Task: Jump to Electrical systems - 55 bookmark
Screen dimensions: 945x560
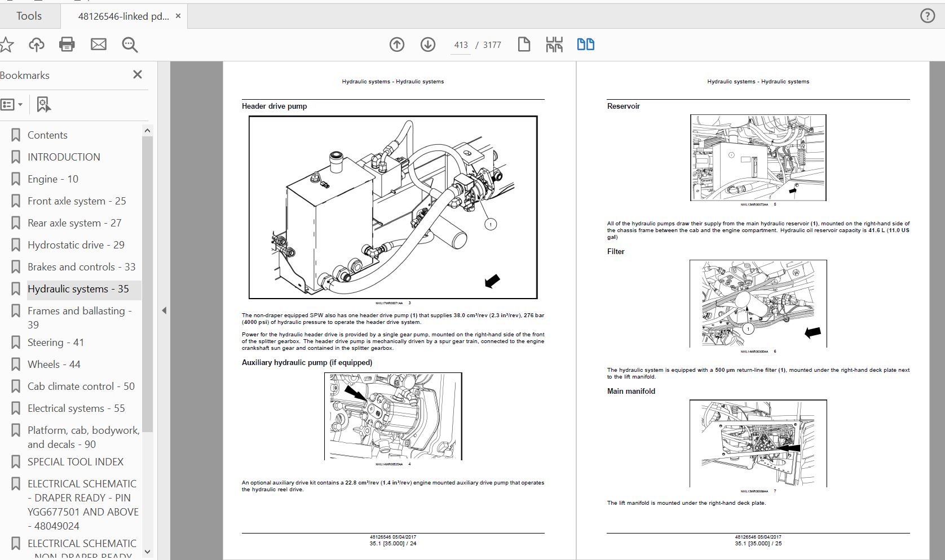Action: tap(76, 408)
